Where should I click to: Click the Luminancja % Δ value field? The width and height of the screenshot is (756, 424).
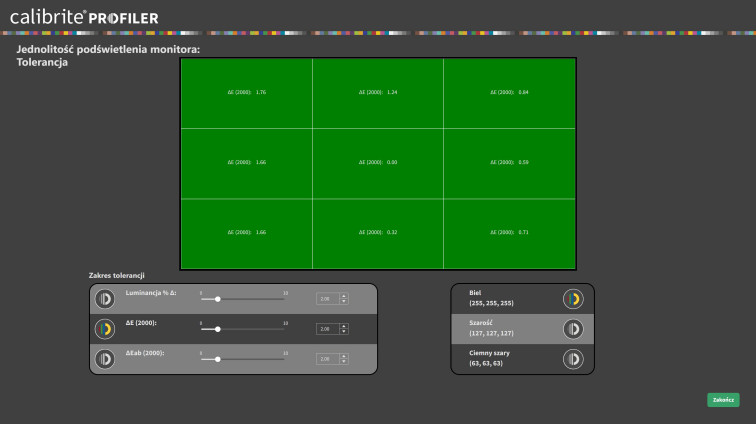coord(327,298)
